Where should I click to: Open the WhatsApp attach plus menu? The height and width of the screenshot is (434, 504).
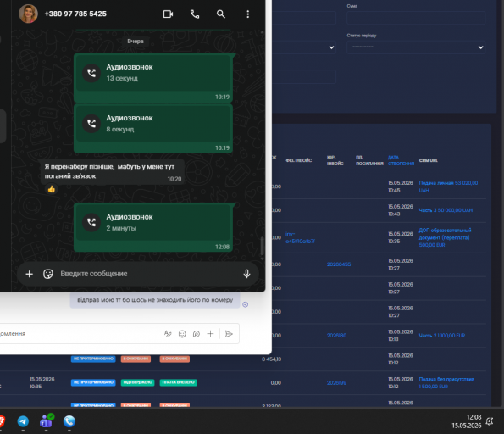tap(30, 274)
